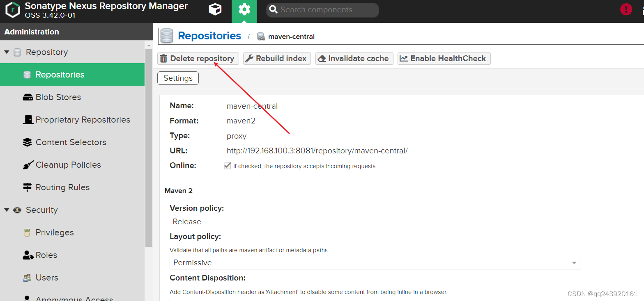
Task: Click the Name value maven-central
Action: [x=252, y=106]
